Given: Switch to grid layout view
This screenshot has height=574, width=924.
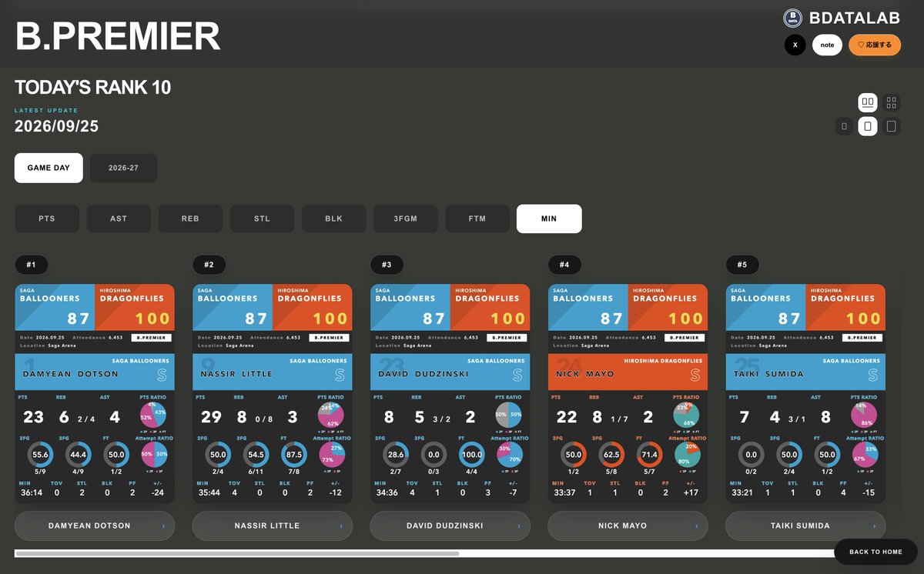Looking at the screenshot, I should (x=891, y=102).
